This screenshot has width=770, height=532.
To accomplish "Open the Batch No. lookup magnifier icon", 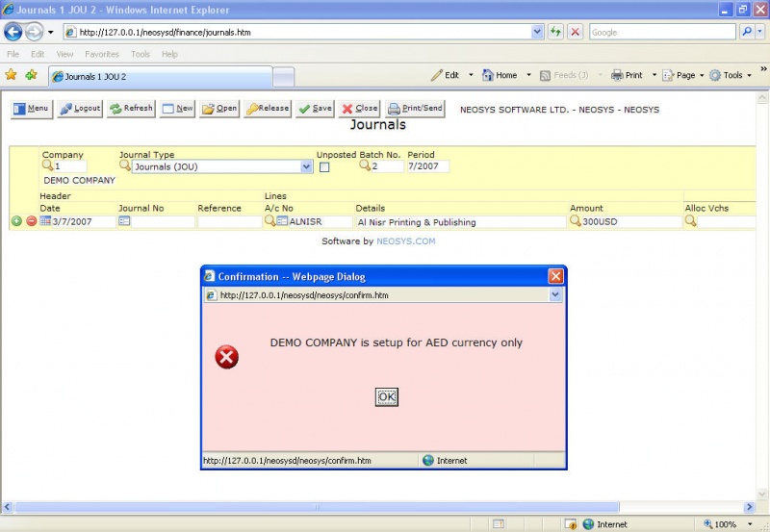I will coord(365,165).
